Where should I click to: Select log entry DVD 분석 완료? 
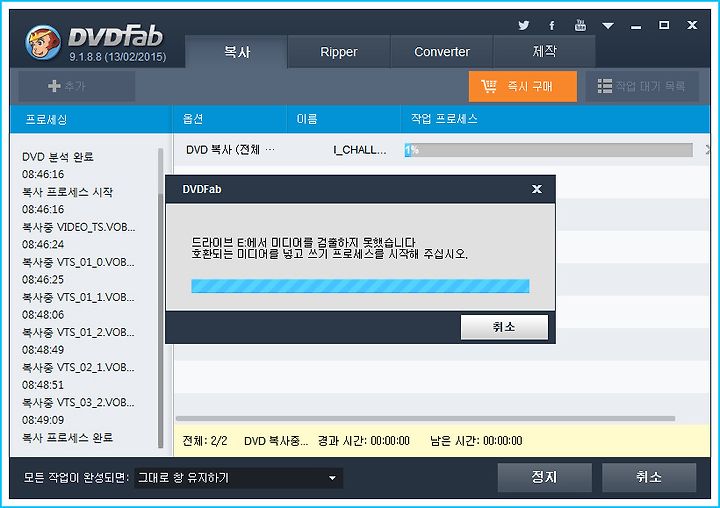click(58, 157)
